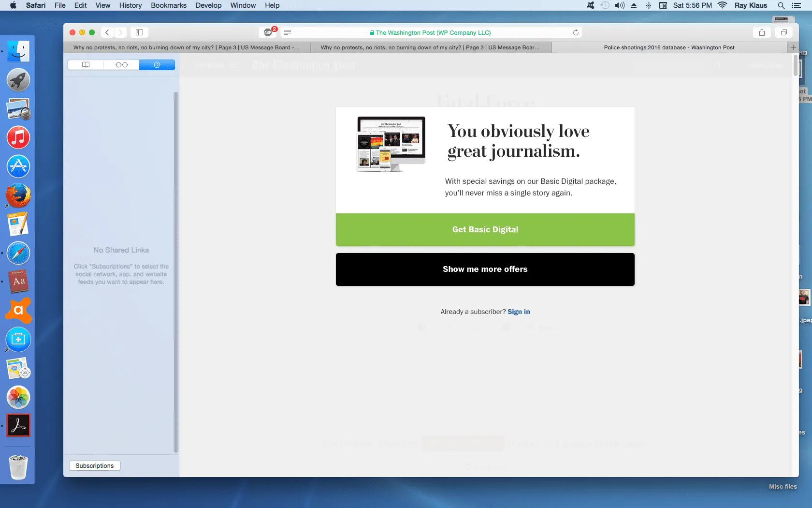The image size is (812, 508).
Task: Switch to Police shootings 2016 database tab
Action: pyautogui.click(x=668, y=47)
